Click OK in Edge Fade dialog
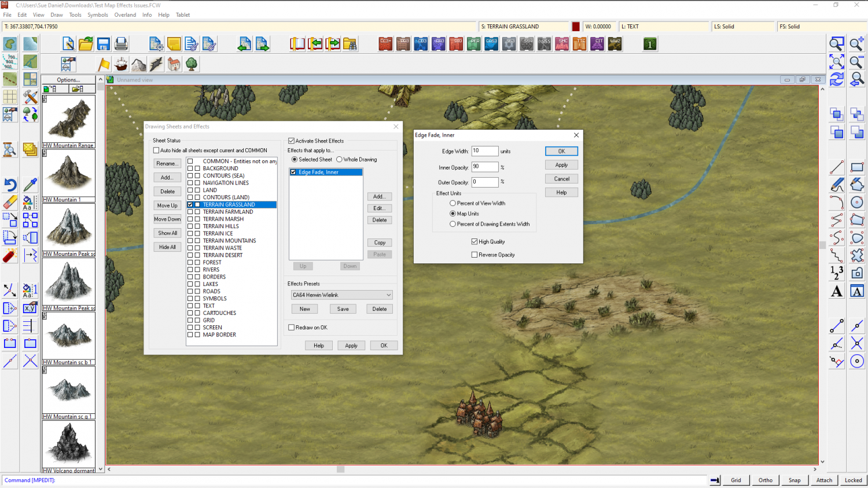This screenshot has width=868, height=488. [x=561, y=151]
